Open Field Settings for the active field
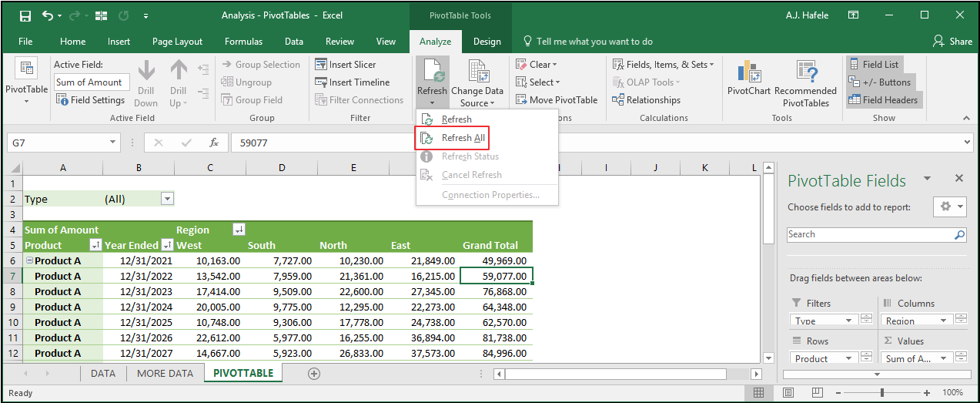This screenshot has width=980, height=403. point(89,100)
